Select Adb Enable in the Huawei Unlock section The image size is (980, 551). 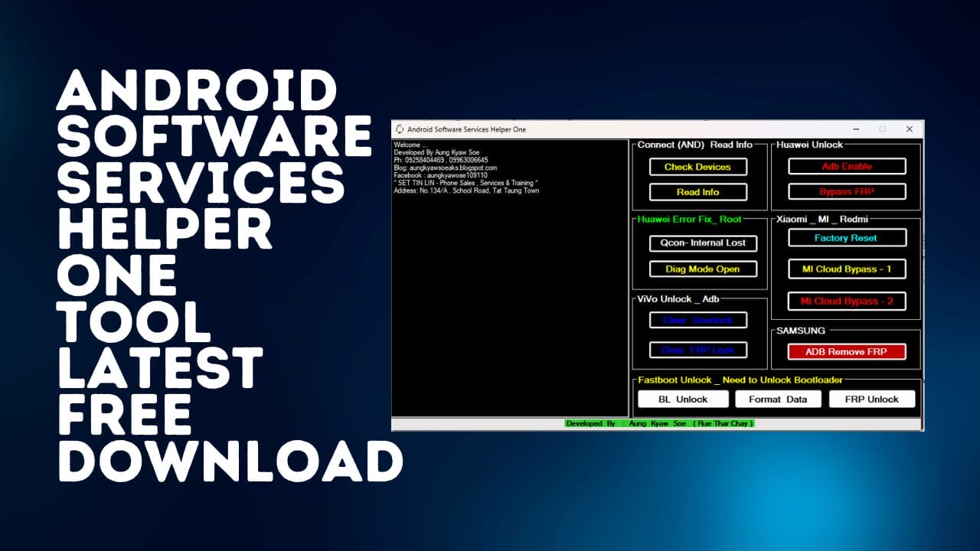[x=846, y=166]
